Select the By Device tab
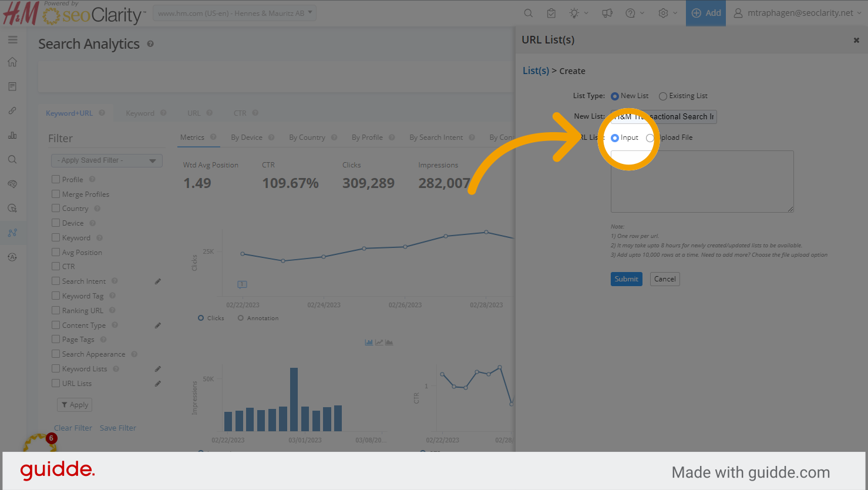 tap(247, 137)
